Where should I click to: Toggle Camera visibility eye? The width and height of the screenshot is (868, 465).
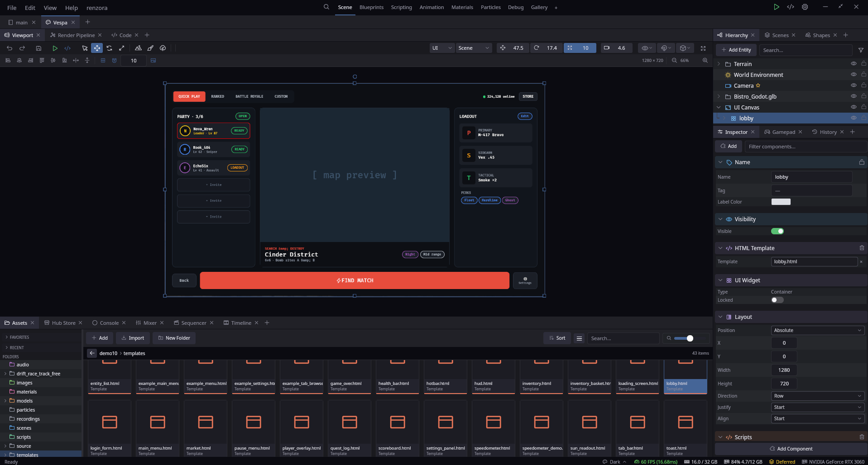click(x=854, y=85)
